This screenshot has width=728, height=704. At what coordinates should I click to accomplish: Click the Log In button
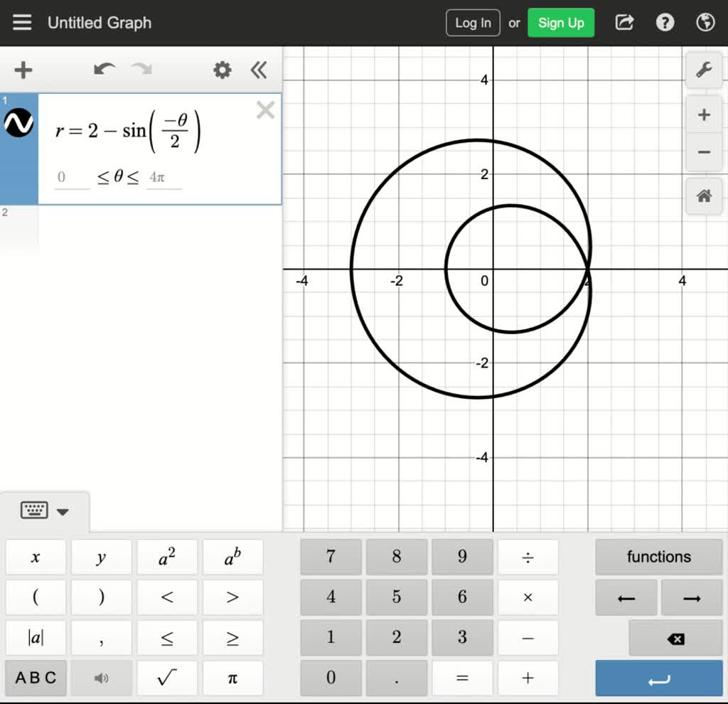[473, 23]
